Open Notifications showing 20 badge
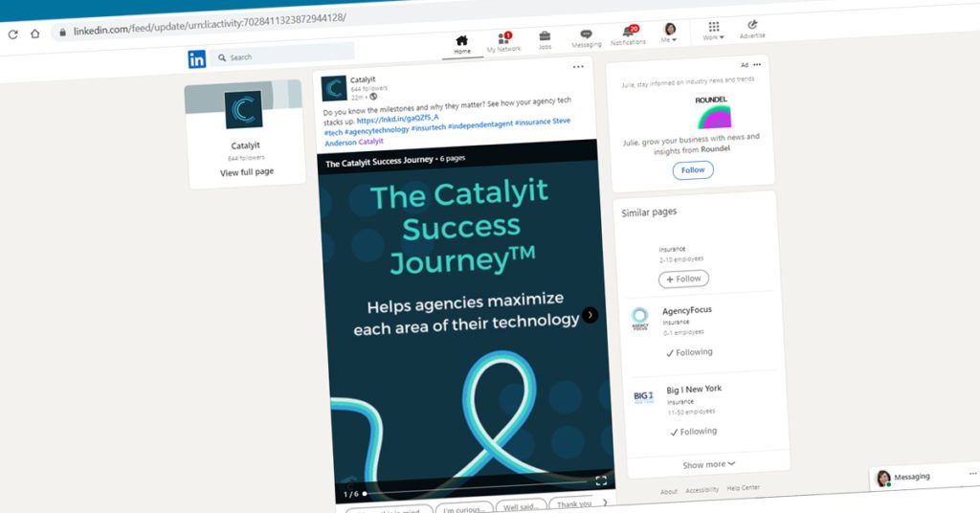 (629, 35)
